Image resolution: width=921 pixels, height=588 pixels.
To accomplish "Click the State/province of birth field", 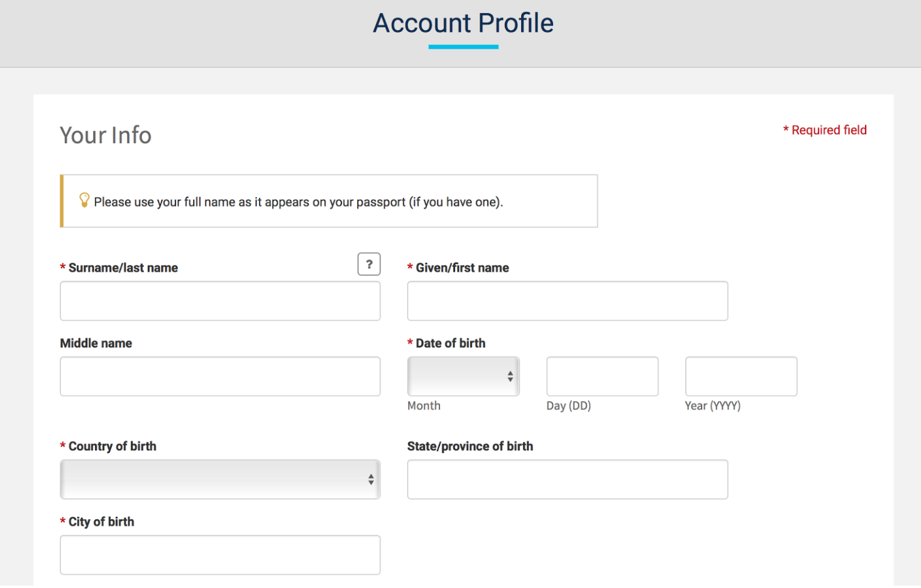I will [567, 479].
